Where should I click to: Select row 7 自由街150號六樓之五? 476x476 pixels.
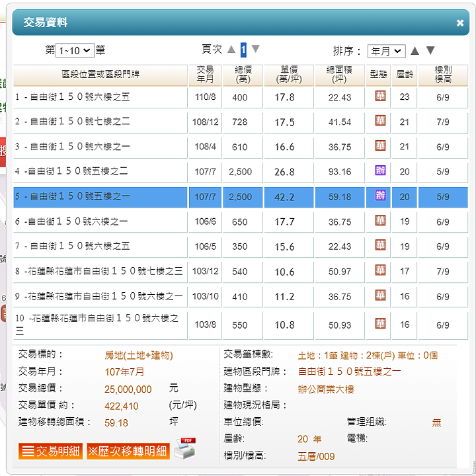coord(241,247)
